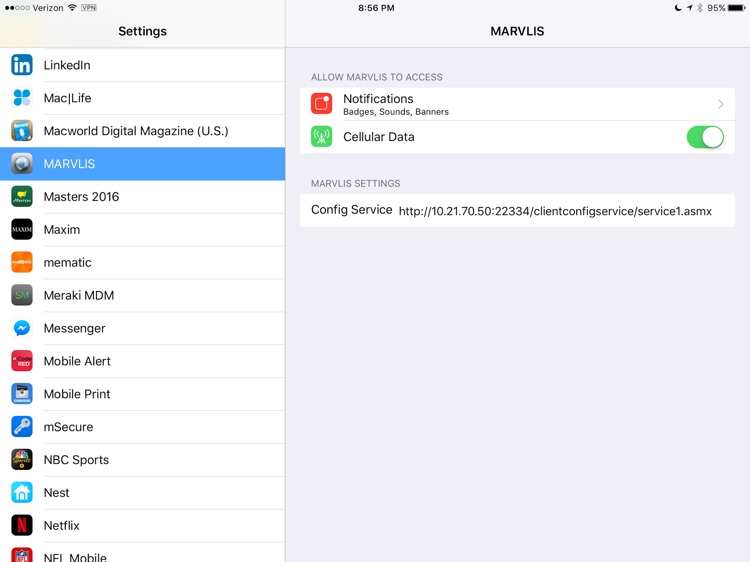Tap the mSecure key icon
The height and width of the screenshot is (562, 750).
[x=22, y=427]
